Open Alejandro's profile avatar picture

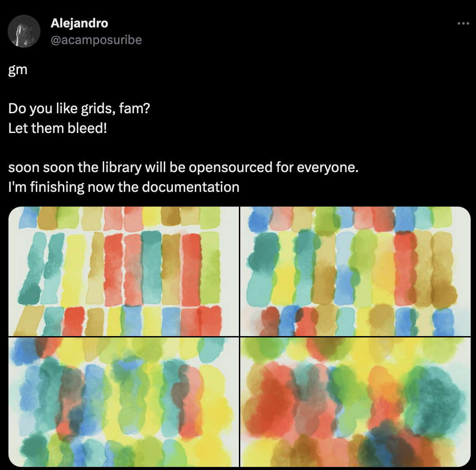click(x=24, y=31)
